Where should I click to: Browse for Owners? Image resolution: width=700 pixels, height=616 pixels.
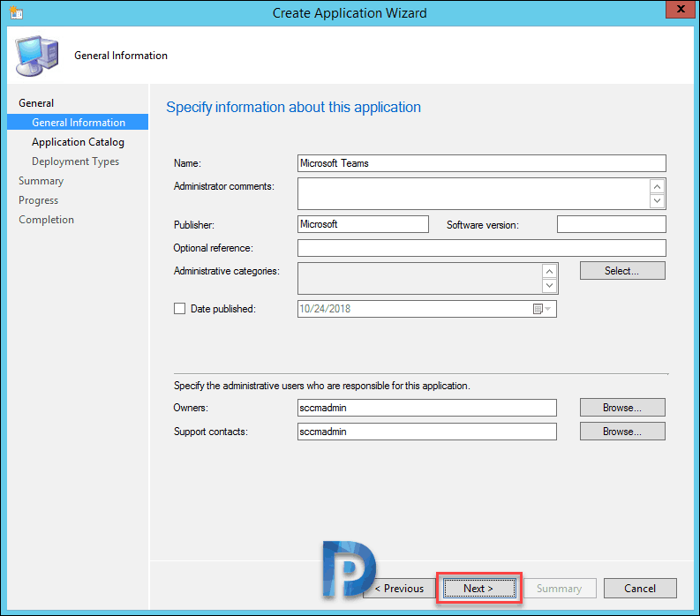pos(622,408)
